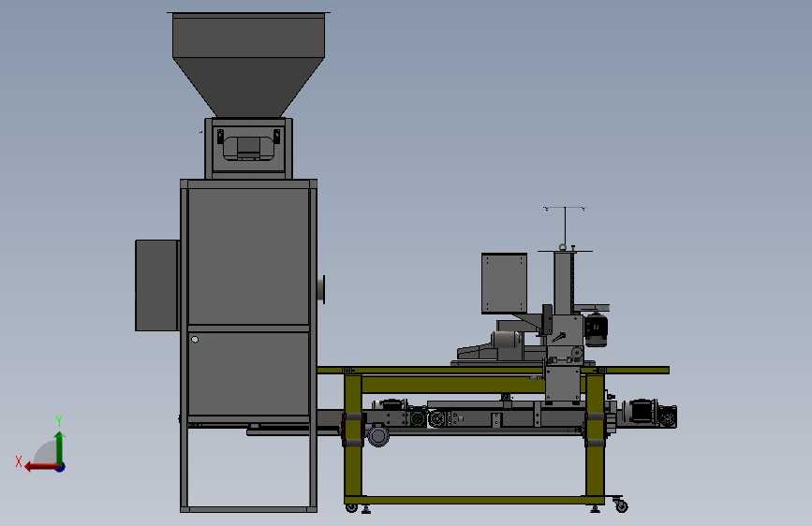Click the green Y axis arrow of the triad
This screenshot has width=812, height=526.
coord(60,447)
